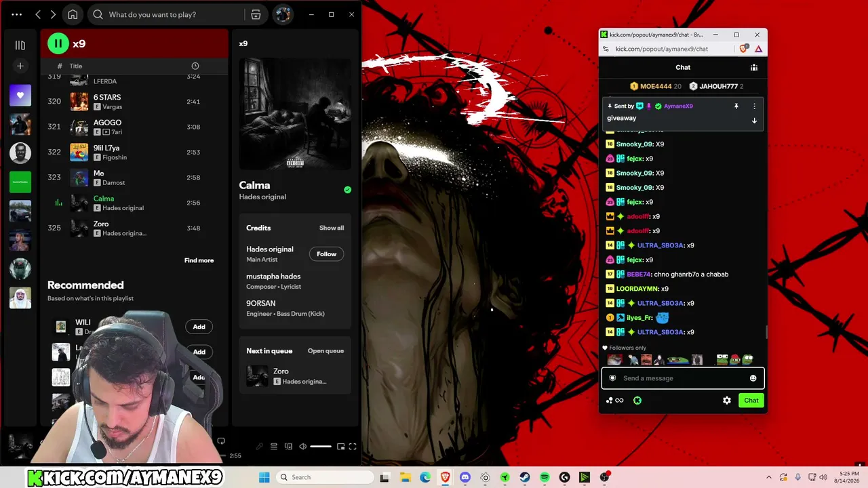Expand Your Library sidebar
The height and width of the screenshot is (488, 868).
(20, 45)
